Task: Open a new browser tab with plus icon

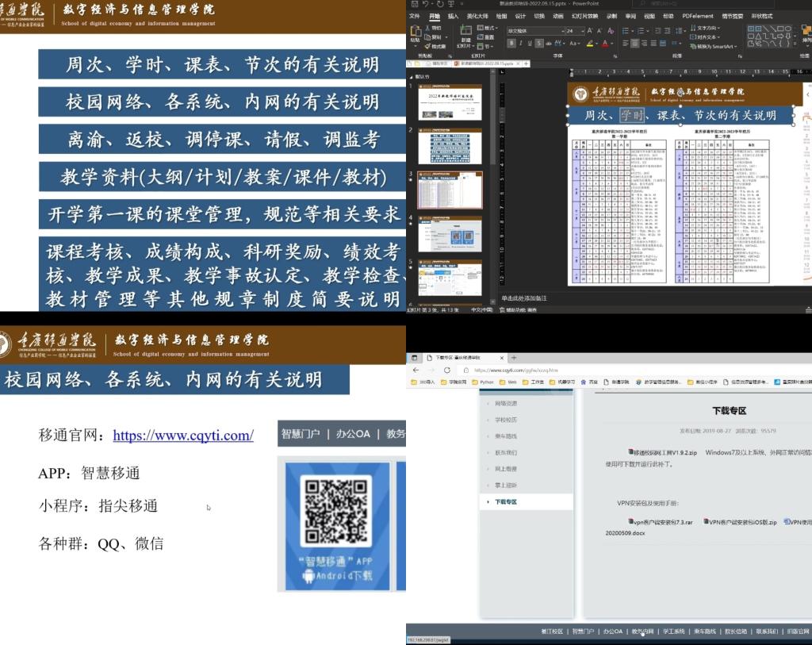Action: [514, 358]
